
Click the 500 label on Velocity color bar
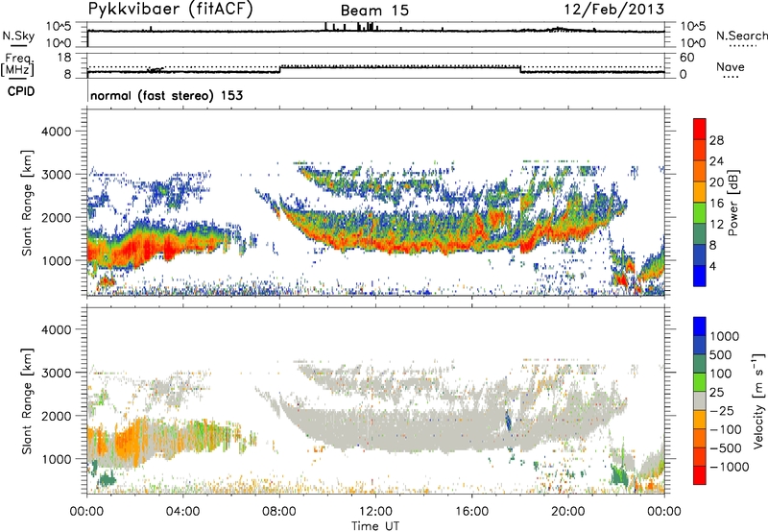[x=721, y=355]
